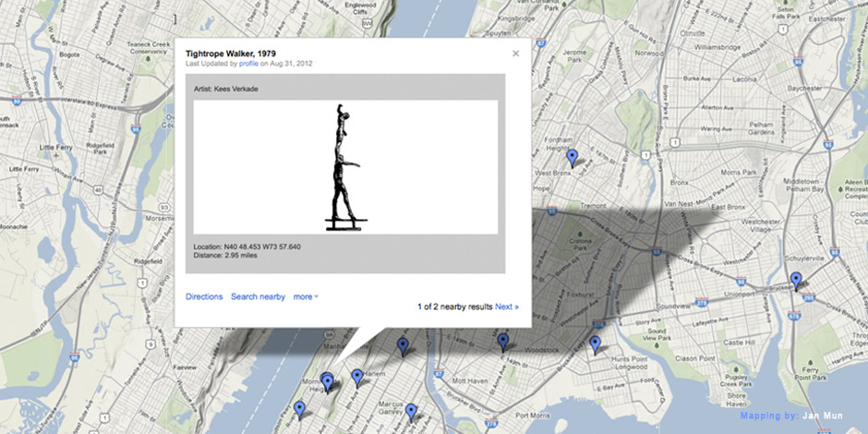Go to Next nearby result

(507, 307)
